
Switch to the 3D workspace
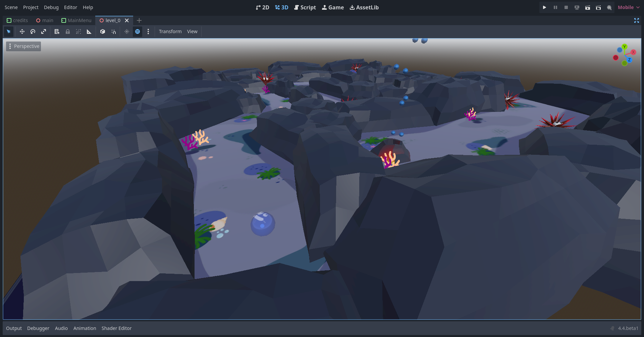tap(282, 7)
